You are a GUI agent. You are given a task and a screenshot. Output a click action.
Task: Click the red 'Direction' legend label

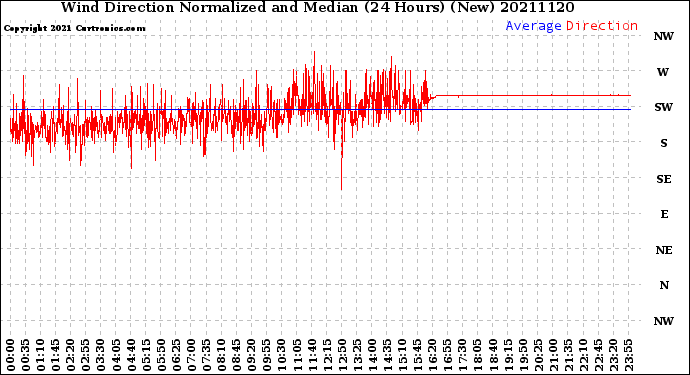coord(602,26)
